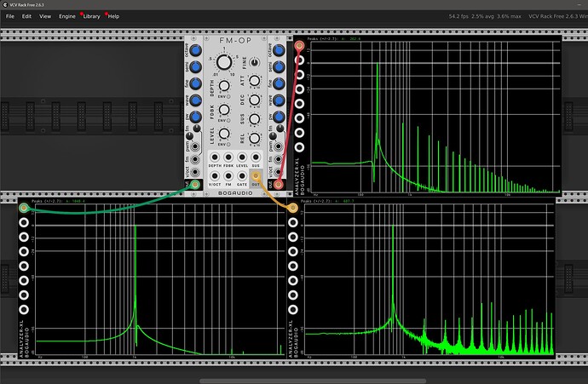Click the large ratio knob on FM-OP
This screenshot has height=384, width=588.
(224, 62)
